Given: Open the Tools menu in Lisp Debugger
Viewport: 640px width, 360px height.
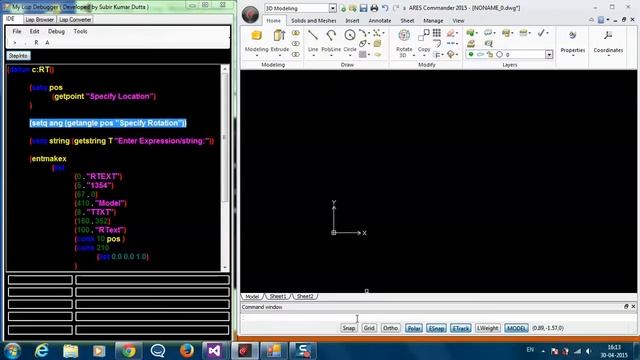Looking at the screenshot, I should tap(80, 31).
